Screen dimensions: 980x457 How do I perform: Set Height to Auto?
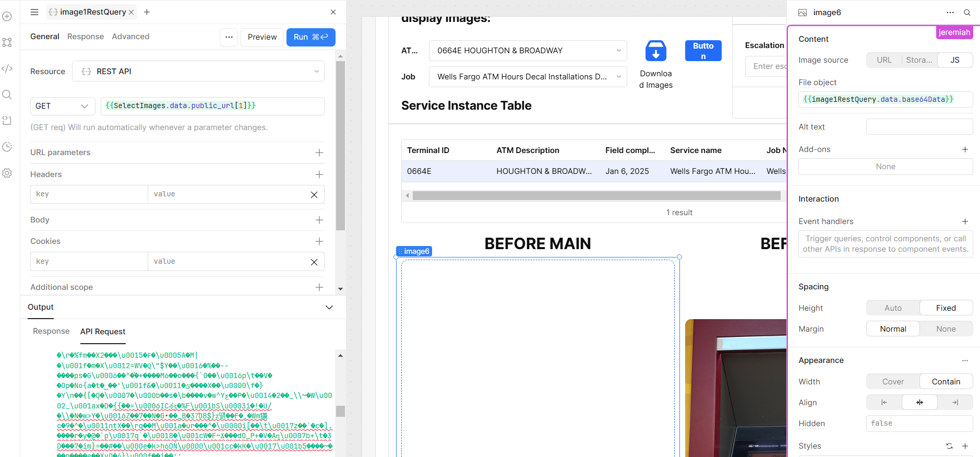point(893,308)
